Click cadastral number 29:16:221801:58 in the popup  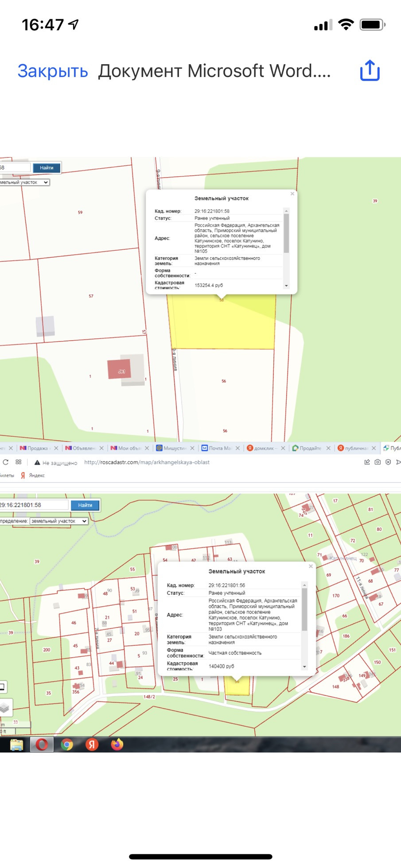pyautogui.click(x=212, y=211)
